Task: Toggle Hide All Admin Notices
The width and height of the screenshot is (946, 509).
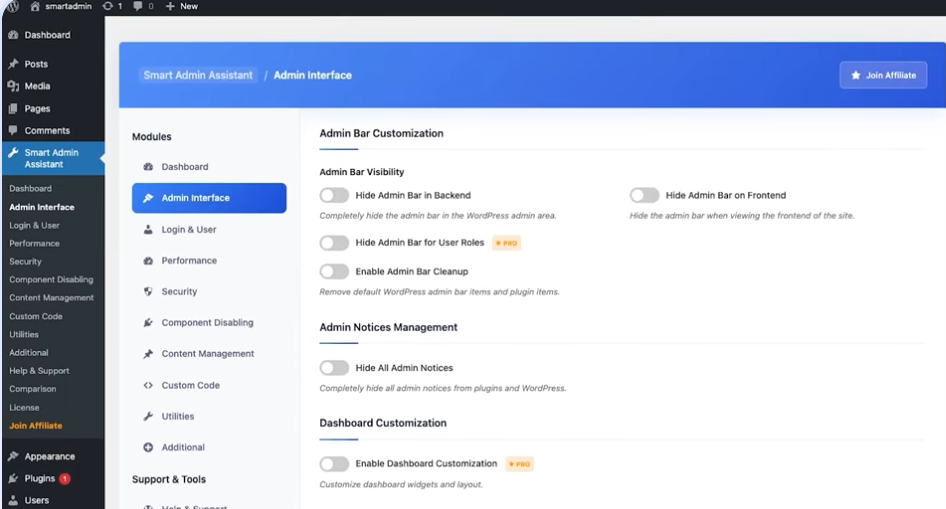Action: pos(334,368)
